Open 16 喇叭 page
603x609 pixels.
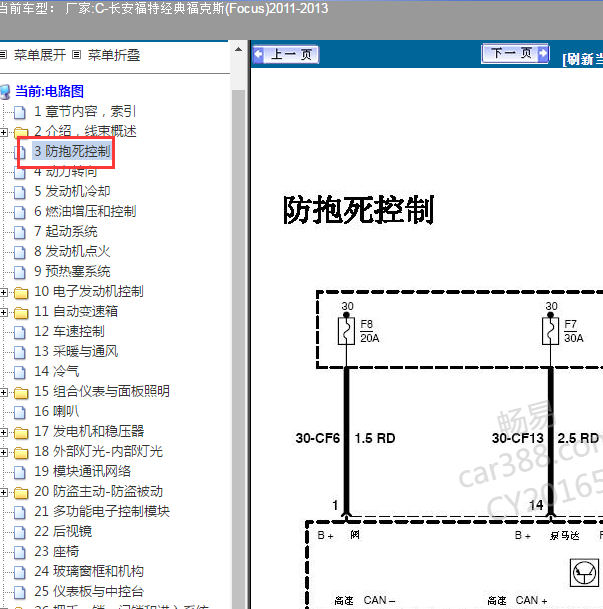(x=56, y=411)
